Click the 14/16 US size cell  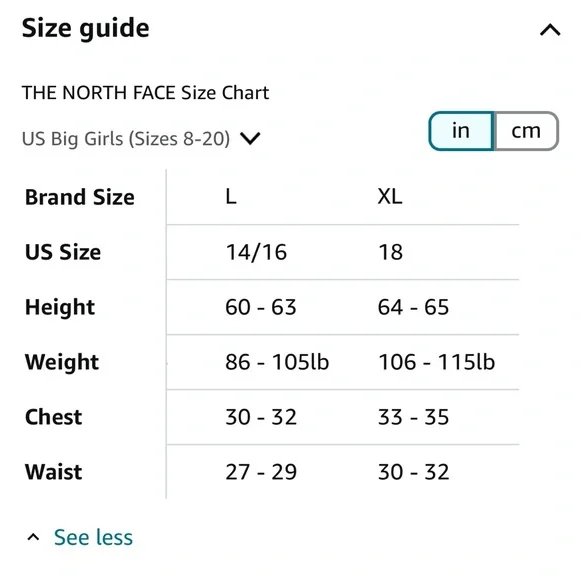256,252
